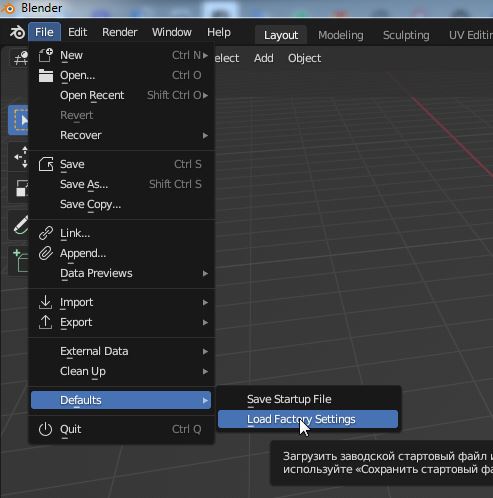The width and height of the screenshot is (493, 498).
Task: Pick the Add Cube tool icon
Action: click(20, 261)
